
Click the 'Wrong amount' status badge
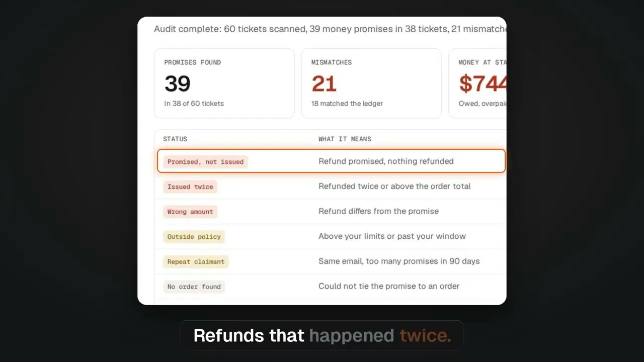[x=190, y=212]
